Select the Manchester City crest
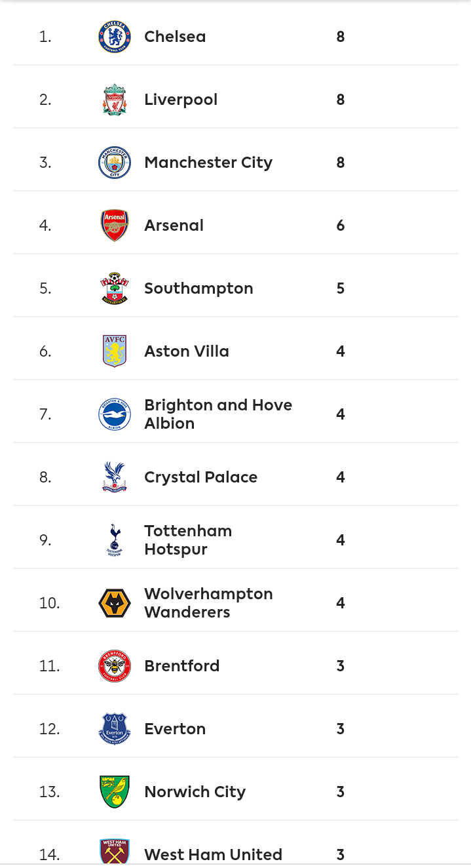The image size is (471, 868). click(x=115, y=163)
